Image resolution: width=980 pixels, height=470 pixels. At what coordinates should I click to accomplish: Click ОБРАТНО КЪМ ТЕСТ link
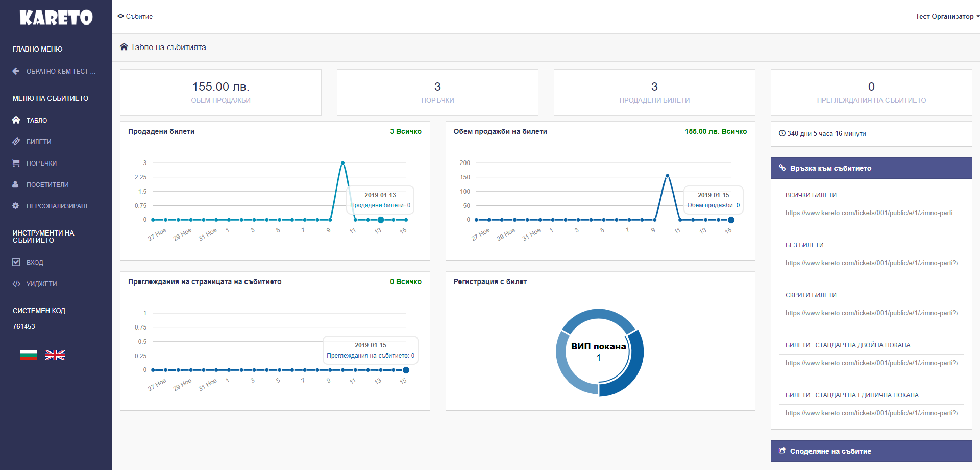point(61,72)
